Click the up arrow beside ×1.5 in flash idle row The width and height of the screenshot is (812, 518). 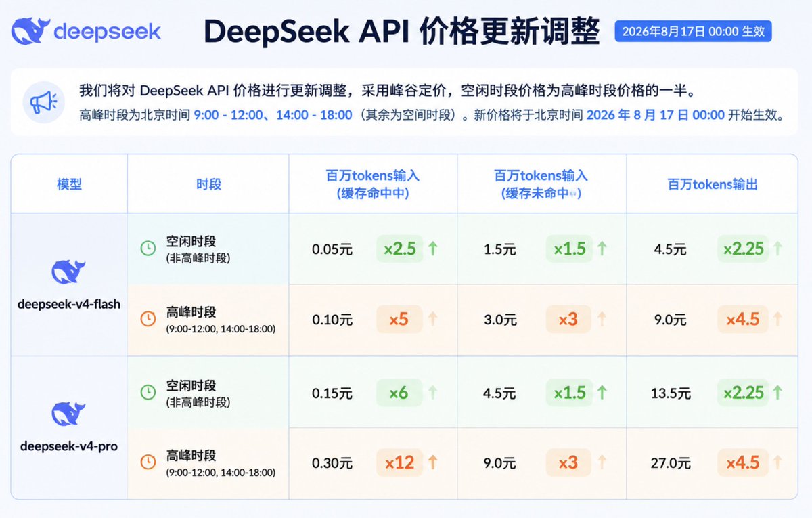(602, 249)
